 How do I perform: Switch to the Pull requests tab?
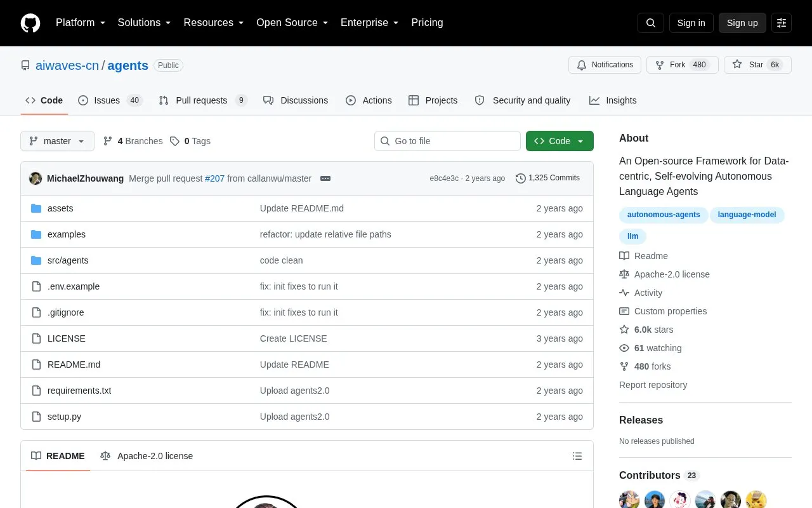[203, 100]
